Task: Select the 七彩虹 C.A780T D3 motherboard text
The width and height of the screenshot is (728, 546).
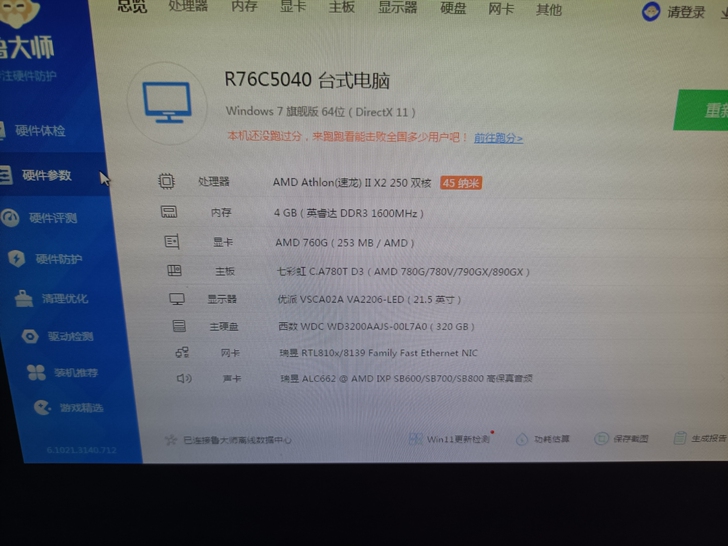Action: 403,272
